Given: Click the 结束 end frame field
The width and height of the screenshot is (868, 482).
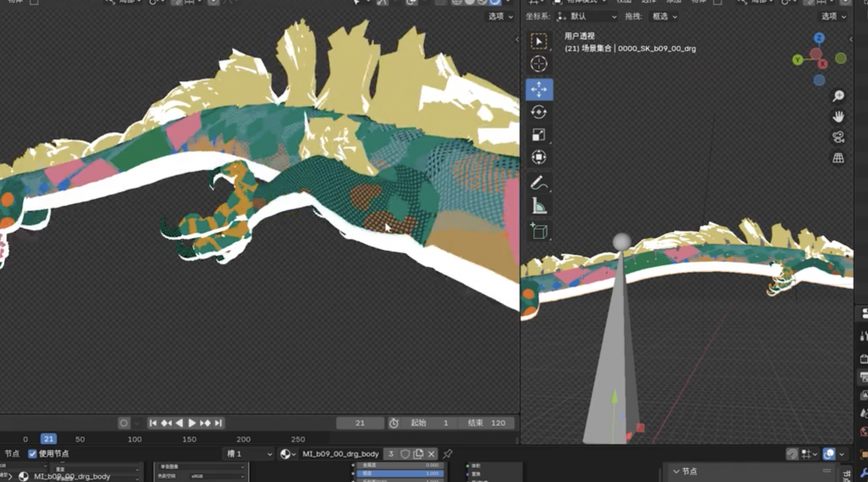Looking at the screenshot, I should point(486,423).
